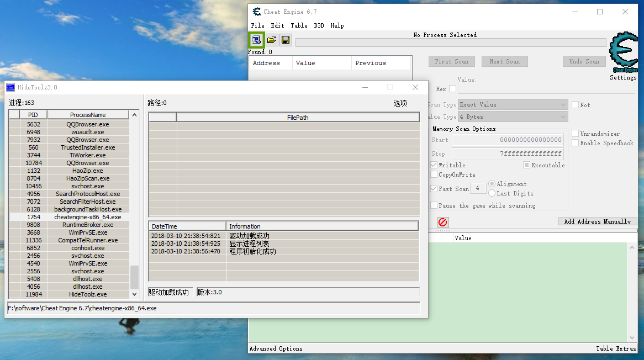Click the DateTime column header
Viewport: 644px width, 360px height.
pyautogui.click(x=187, y=226)
